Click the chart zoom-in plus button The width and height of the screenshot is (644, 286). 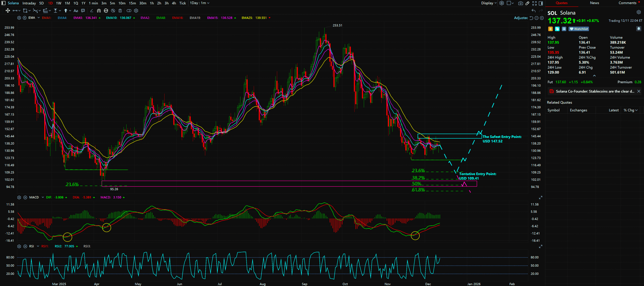coord(542,18)
